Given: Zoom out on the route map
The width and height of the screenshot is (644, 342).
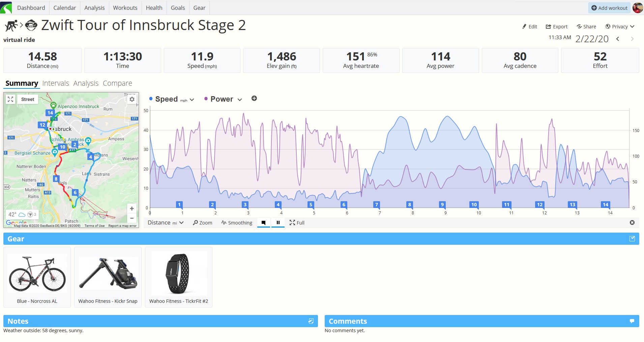Looking at the screenshot, I should point(132,218).
